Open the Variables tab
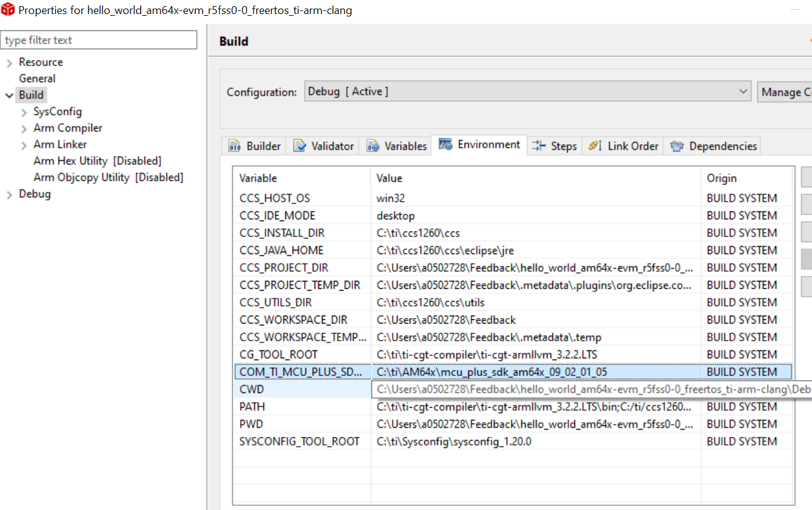The image size is (812, 510). tap(397, 146)
